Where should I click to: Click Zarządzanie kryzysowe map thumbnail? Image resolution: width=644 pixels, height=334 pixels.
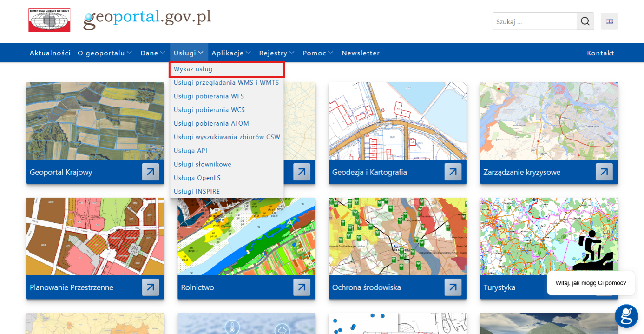point(549,121)
